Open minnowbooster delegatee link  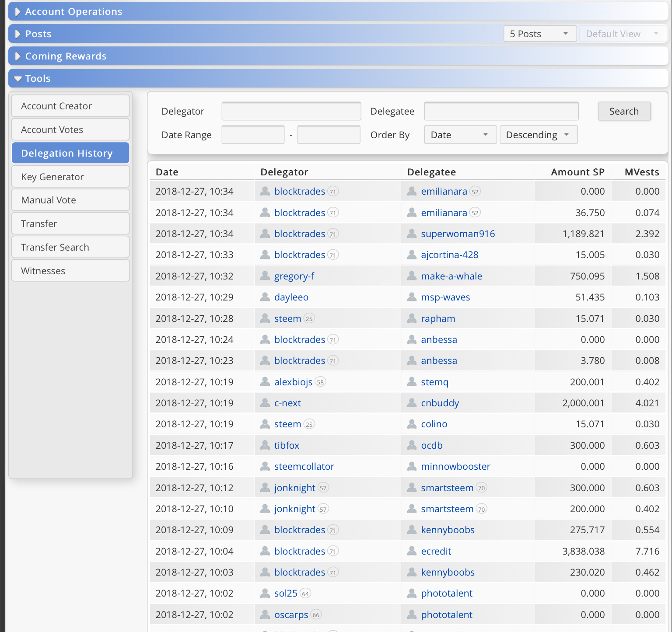point(456,466)
